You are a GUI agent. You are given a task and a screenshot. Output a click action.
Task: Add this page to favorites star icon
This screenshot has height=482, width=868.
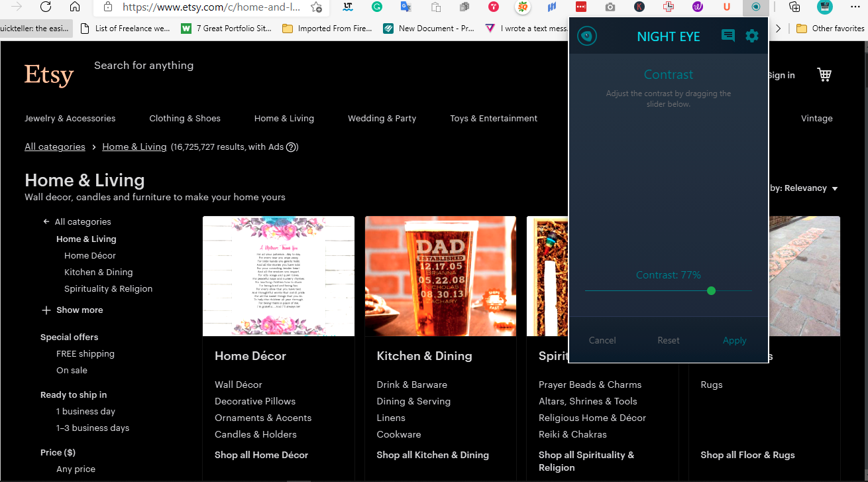pos(317,7)
